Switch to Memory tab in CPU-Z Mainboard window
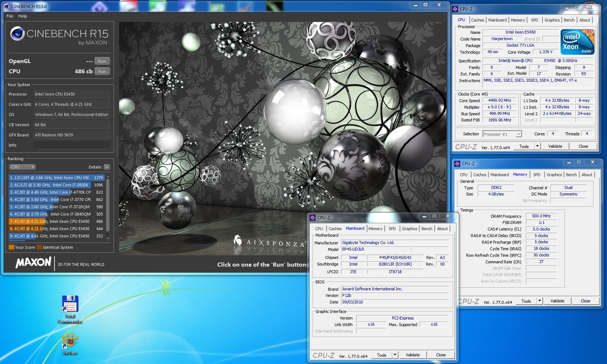Screen dimensions: 607x364 [375, 229]
